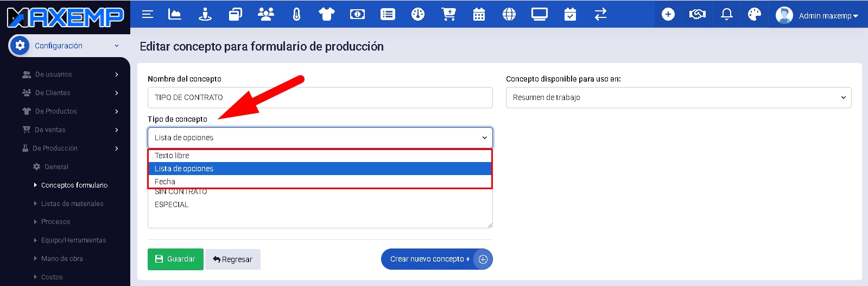Click Crear nuevo concepto button

(x=437, y=259)
